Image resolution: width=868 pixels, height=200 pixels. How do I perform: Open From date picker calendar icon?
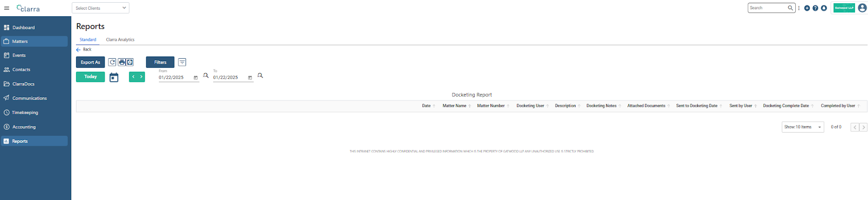pos(196,78)
